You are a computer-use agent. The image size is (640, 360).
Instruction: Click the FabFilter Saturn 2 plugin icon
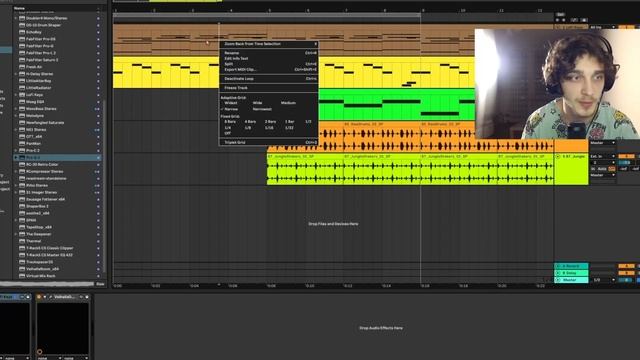point(22,60)
